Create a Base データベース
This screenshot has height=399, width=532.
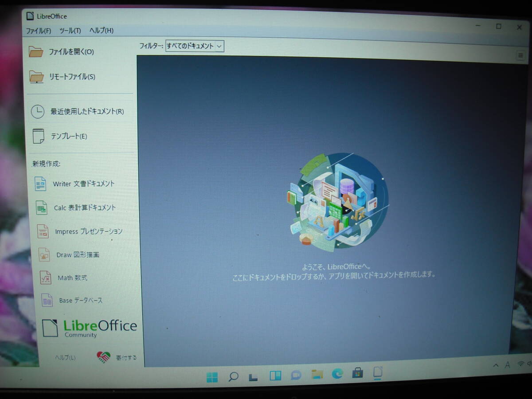coord(81,301)
